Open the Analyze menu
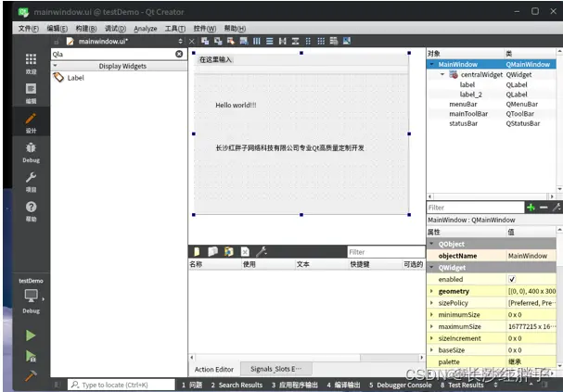 point(146,29)
